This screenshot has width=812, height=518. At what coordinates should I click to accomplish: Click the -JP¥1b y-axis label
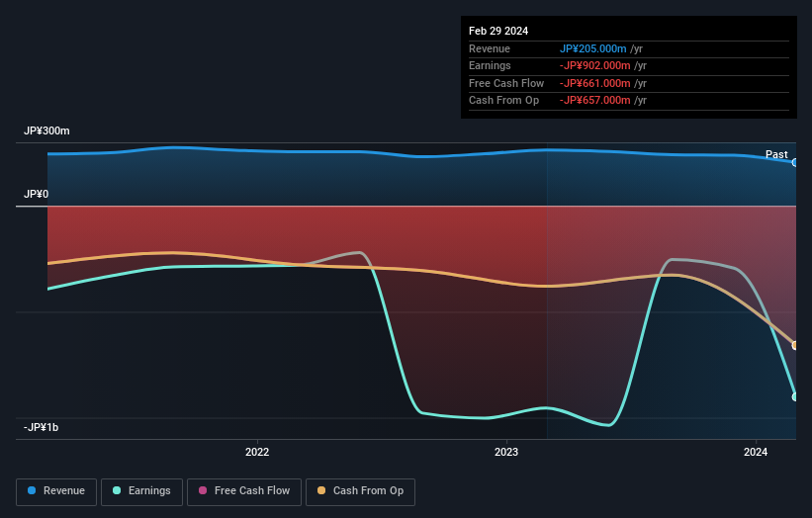(x=41, y=427)
